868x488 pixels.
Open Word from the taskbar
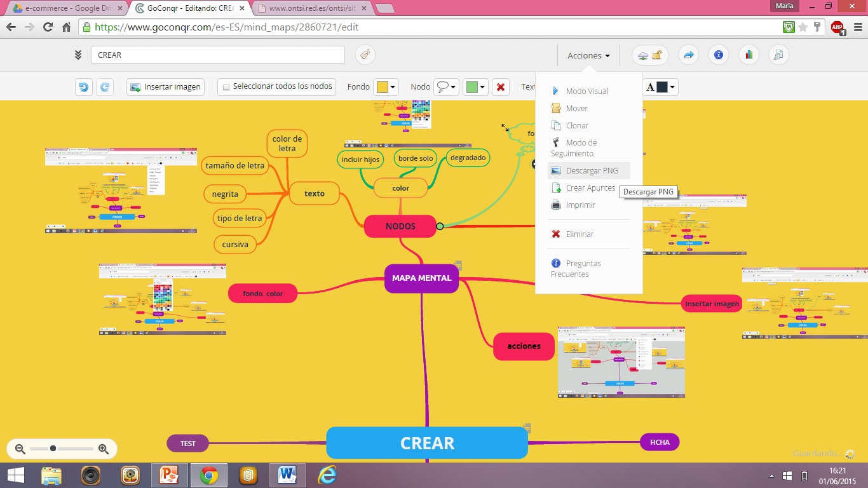tap(288, 475)
